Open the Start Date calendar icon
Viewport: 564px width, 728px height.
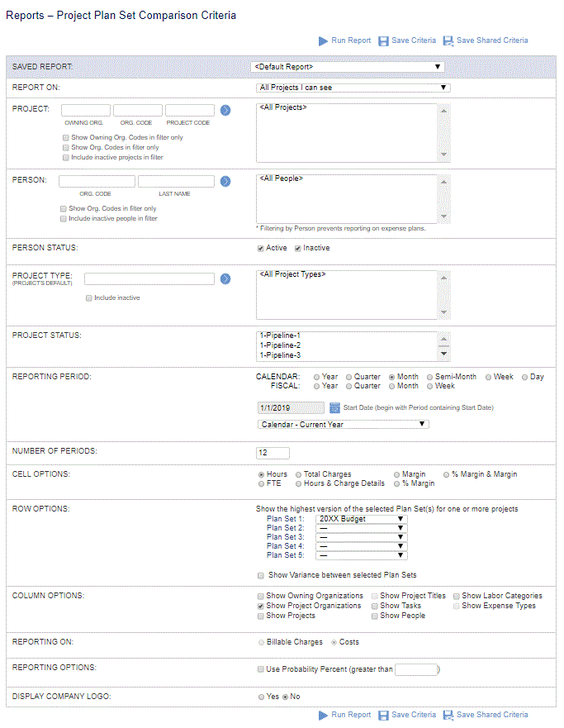(x=335, y=407)
